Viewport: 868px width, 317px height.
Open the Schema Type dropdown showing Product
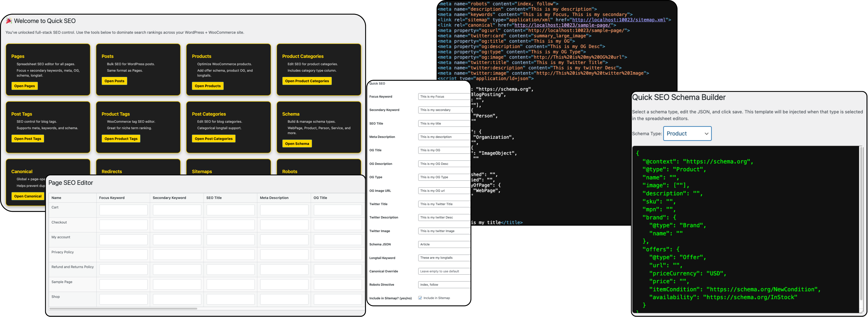click(x=687, y=134)
